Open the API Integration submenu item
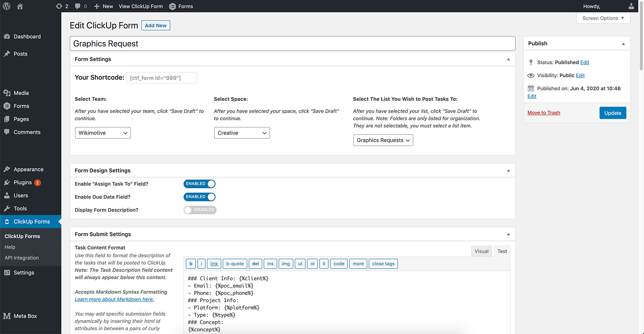The width and height of the screenshot is (644, 334). click(22, 258)
